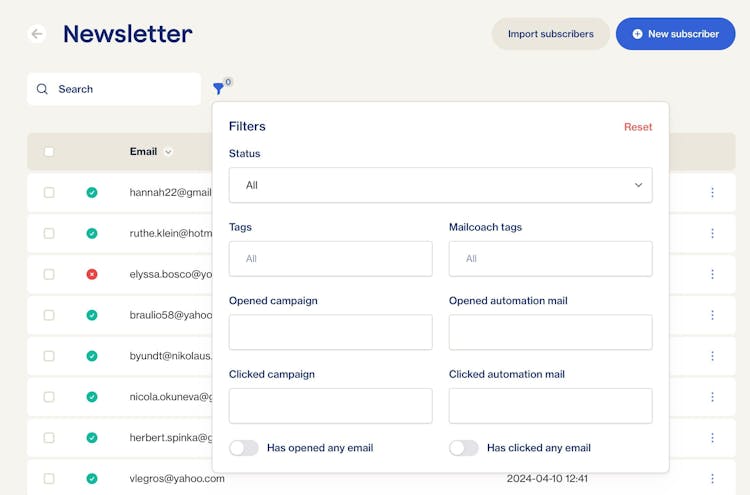
Task: Check the select-all checkbox in the table header
Action: coord(49,152)
